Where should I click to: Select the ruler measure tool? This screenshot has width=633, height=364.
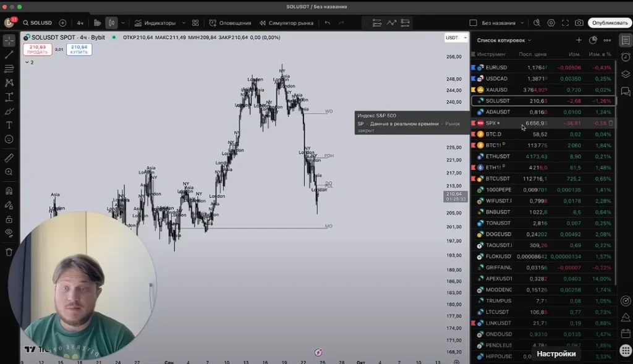[x=9, y=158]
